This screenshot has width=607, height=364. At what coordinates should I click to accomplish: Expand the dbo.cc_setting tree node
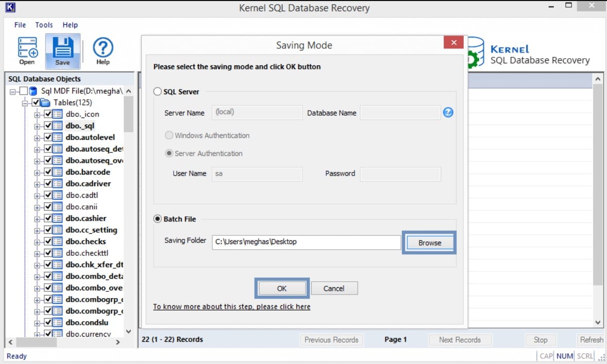[x=37, y=231]
